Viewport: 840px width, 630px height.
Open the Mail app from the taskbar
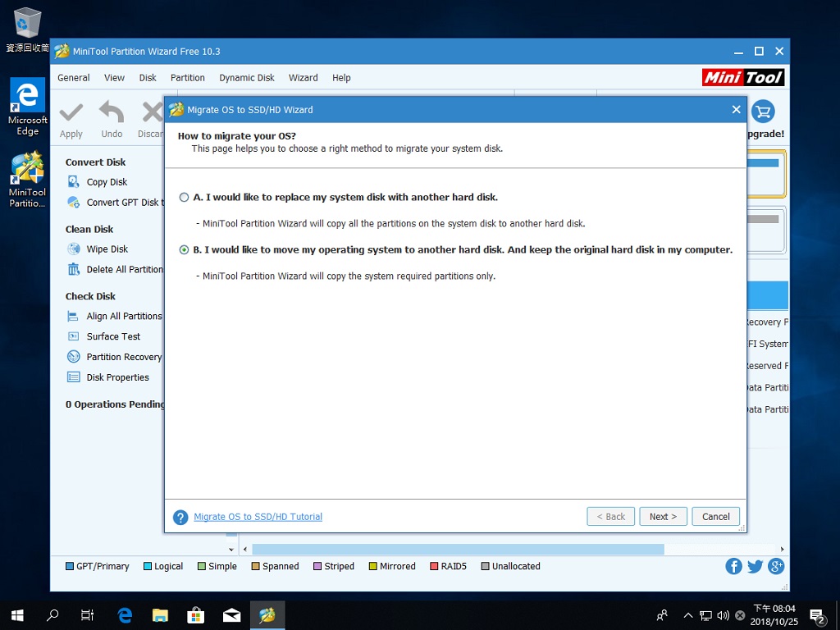click(x=231, y=615)
